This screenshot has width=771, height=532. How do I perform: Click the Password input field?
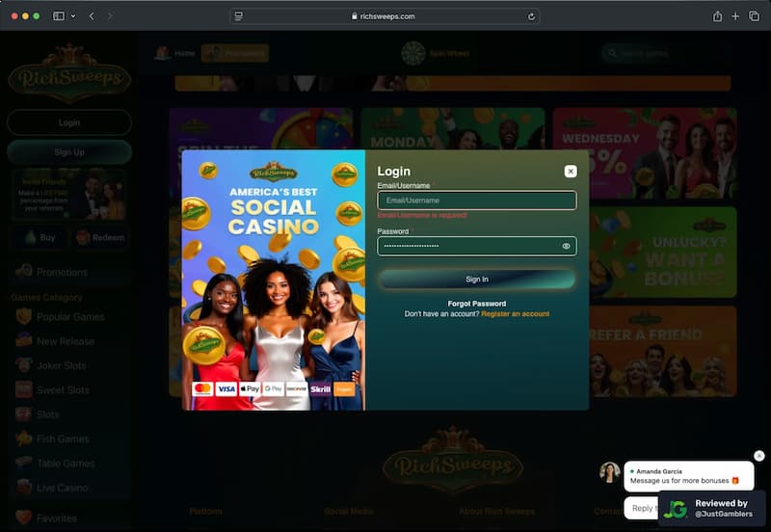point(477,246)
